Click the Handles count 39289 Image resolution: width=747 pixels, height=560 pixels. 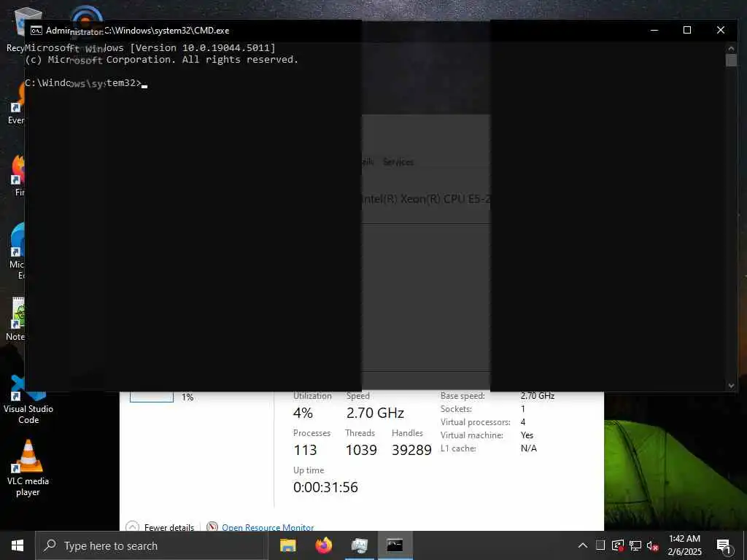tap(411, 450)
